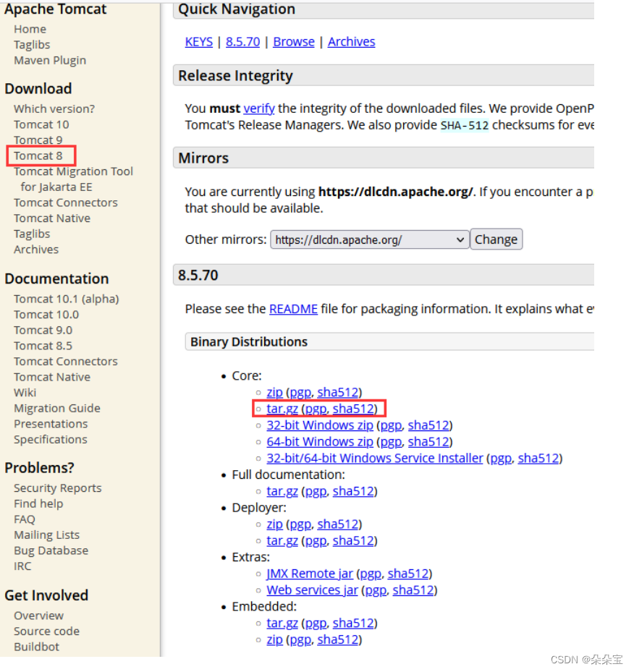Open Bug Database link
Screen dimensions: 634x672
tap(51, 550)
